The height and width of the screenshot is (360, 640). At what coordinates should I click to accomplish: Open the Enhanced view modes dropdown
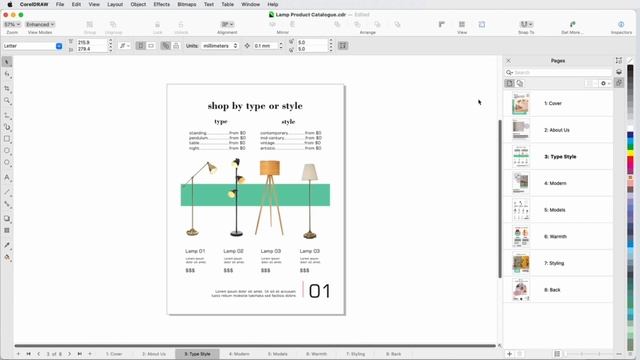40,24
